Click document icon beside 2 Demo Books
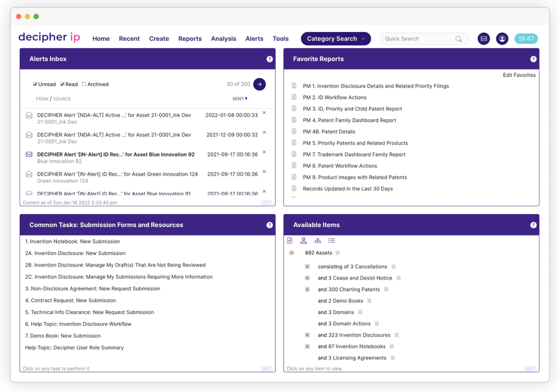 tap(369, 301)
